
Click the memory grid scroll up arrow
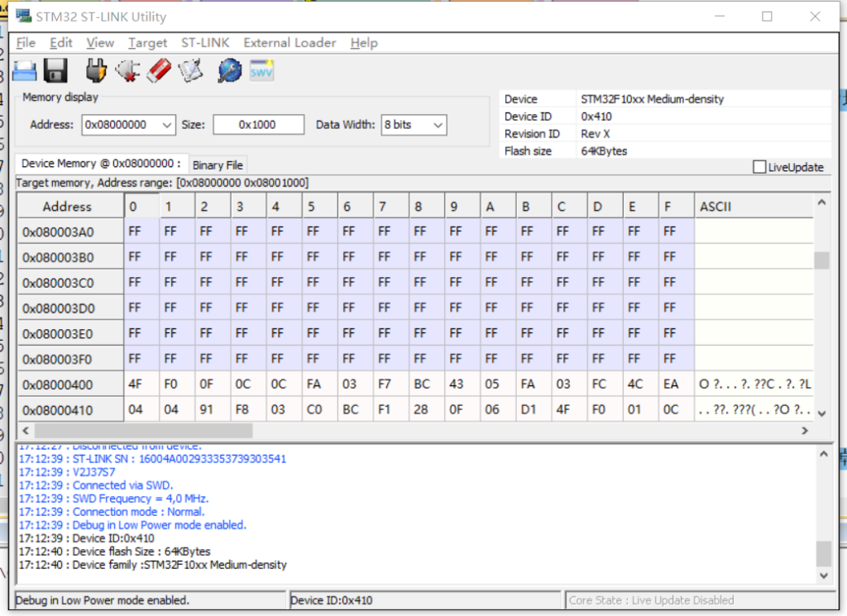[x=821, y=203]
